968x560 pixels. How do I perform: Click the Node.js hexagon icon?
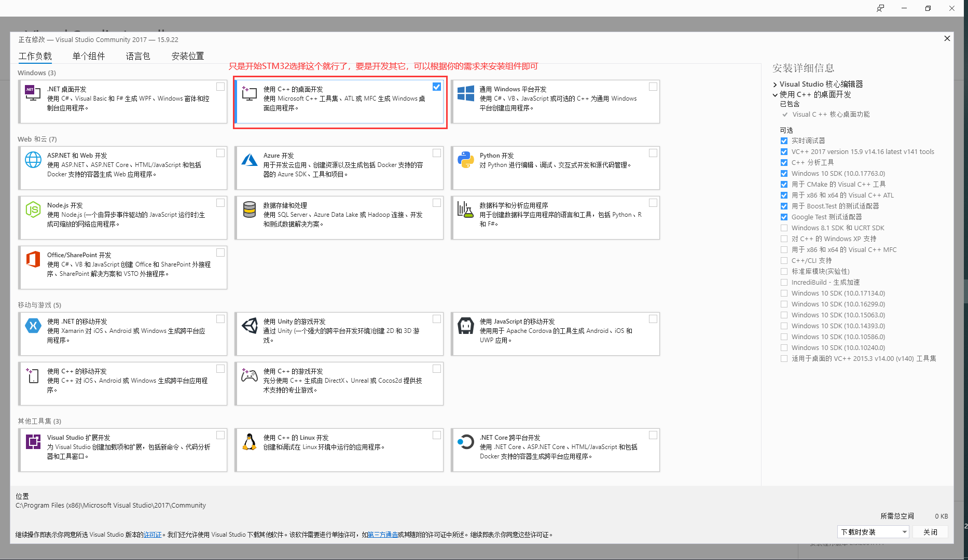(33, 209)
